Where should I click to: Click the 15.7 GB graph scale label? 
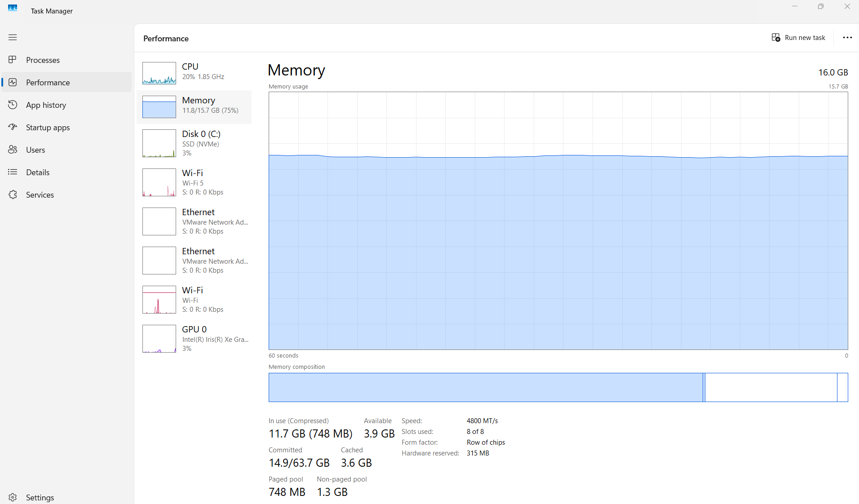[x=838, y=87]
